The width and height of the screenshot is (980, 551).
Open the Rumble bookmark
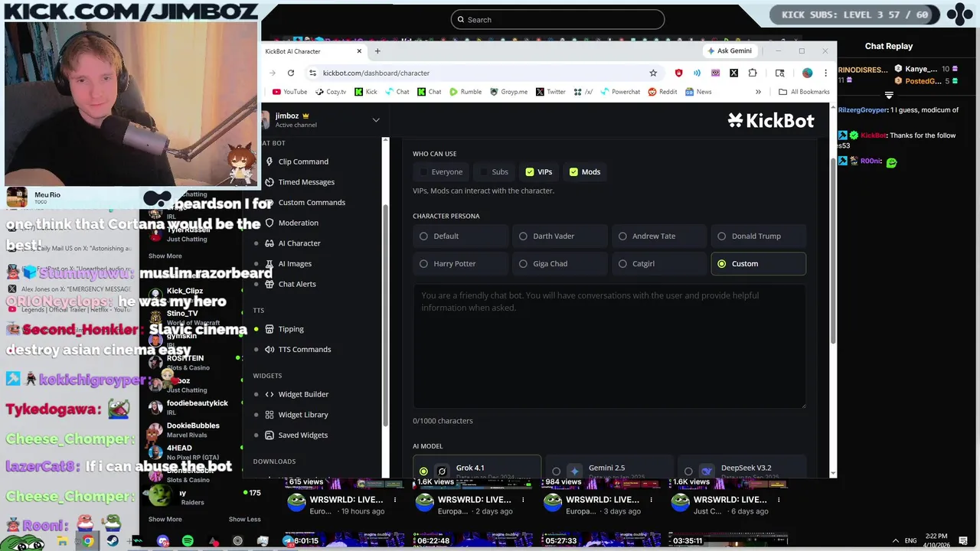click(465, 92)
